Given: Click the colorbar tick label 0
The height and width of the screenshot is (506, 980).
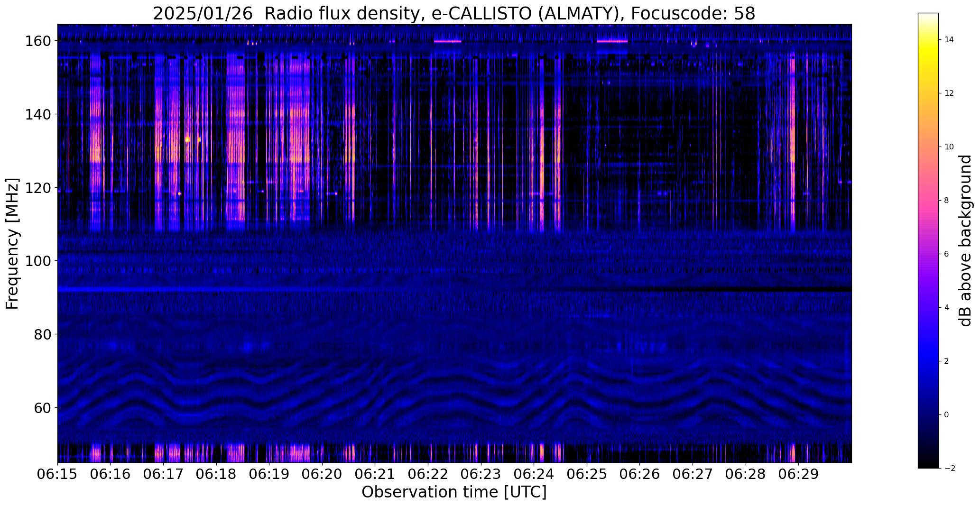Looking at the screenshot, I should pos(947,415).
